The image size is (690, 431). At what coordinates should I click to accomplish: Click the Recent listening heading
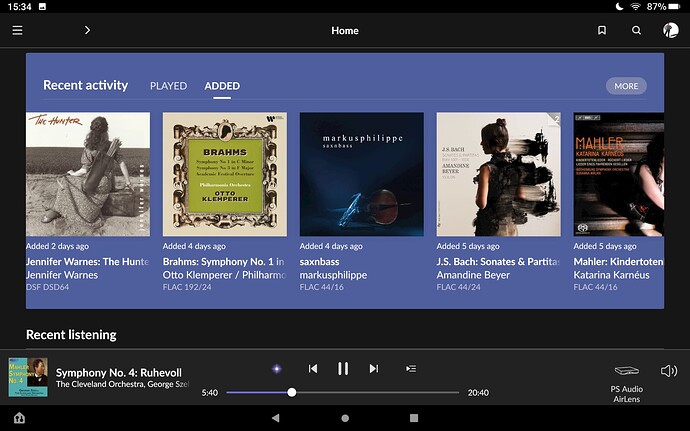[x=71, y=335]
